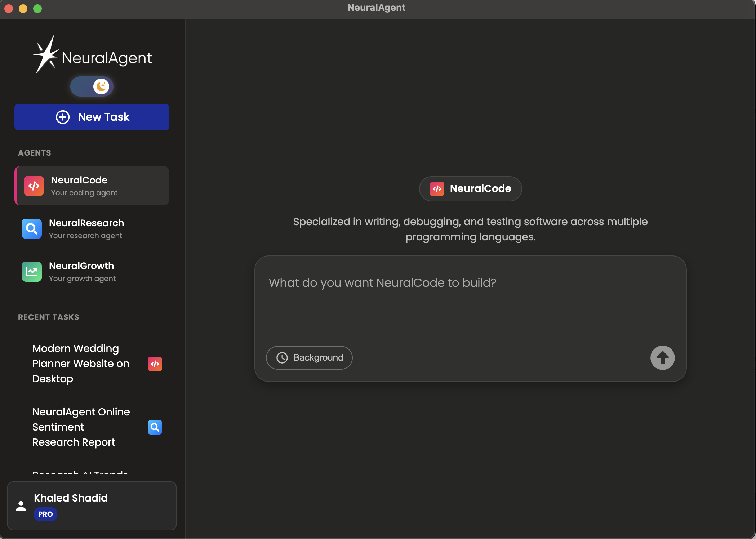
Task: Open NeuralAgent Online Sentiment Research Report task
Action: point(81,427)
